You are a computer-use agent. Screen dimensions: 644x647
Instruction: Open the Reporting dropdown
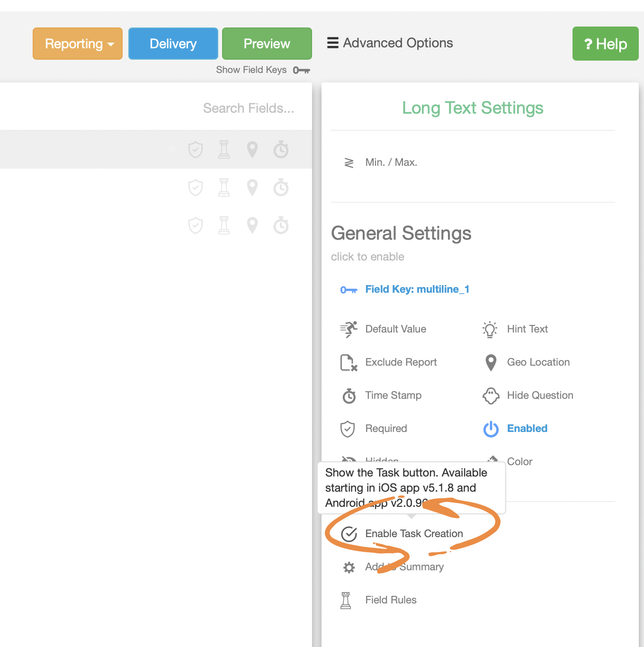[77, 44]
